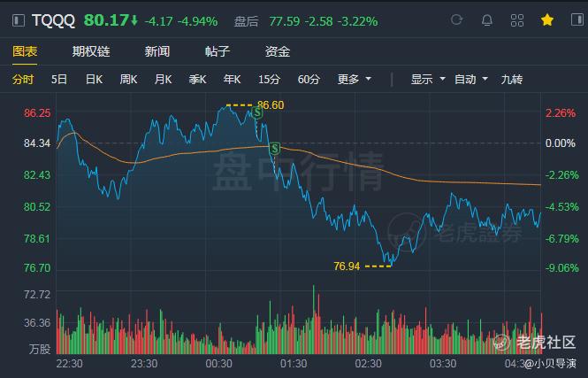Select the 15分 chart period

pyautogui.click(x=269, y=80)
